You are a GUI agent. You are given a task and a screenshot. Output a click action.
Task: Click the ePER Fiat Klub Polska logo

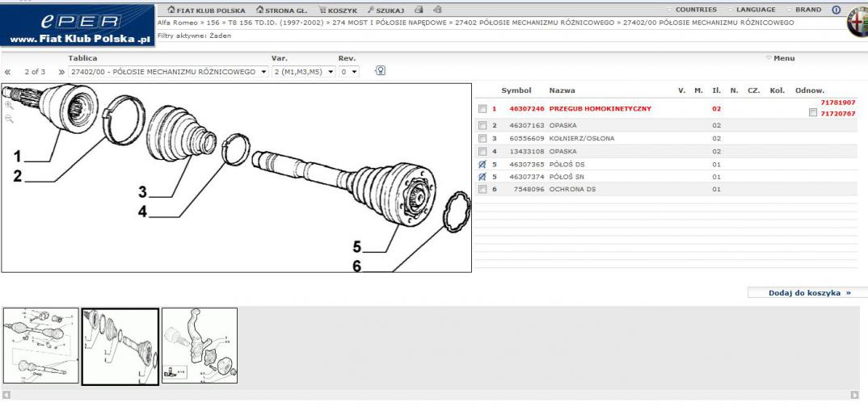point(78,26)
